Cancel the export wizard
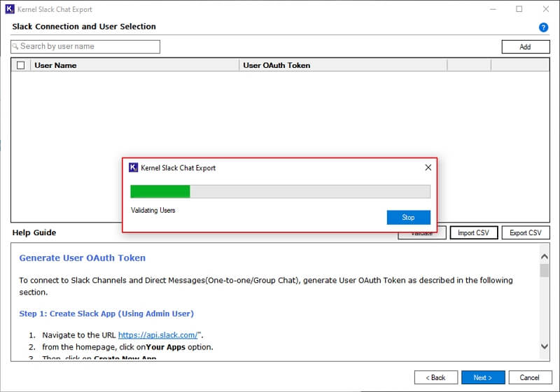560x392 pixels. coord(530,377)
